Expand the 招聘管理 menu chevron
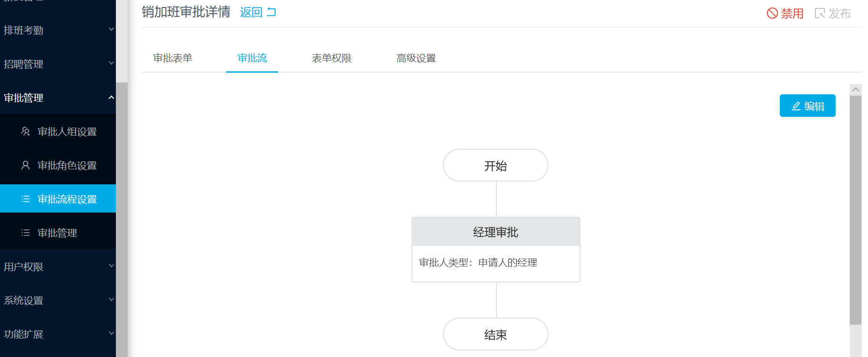868x357 pixels. (111, 63)
